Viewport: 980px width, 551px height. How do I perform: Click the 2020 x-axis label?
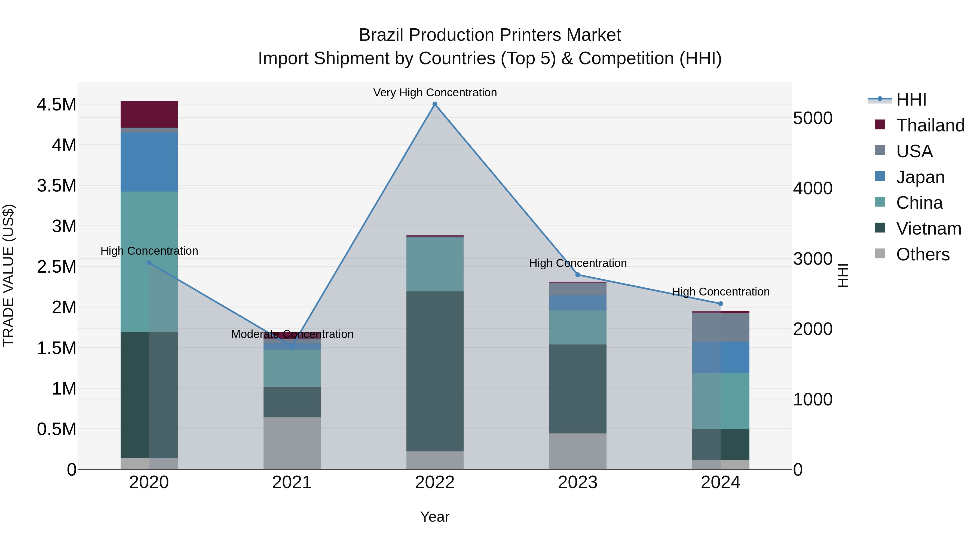click(149, 482)
